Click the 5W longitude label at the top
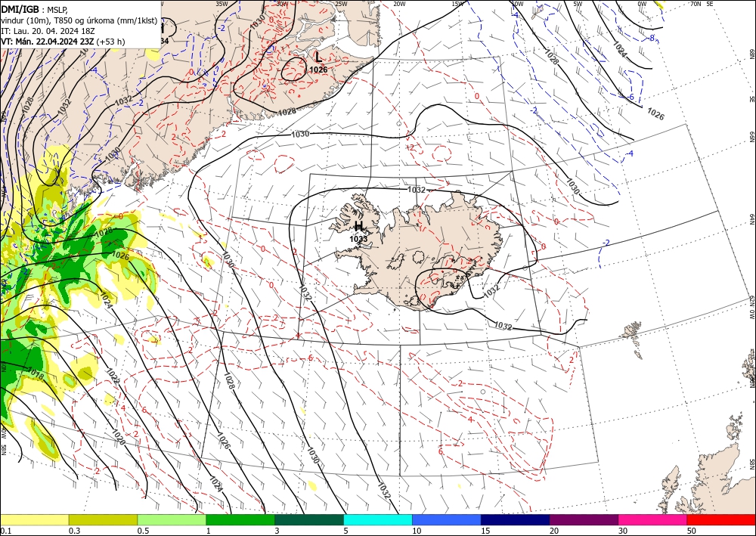The image size is (756, 536). pos(578,4)
